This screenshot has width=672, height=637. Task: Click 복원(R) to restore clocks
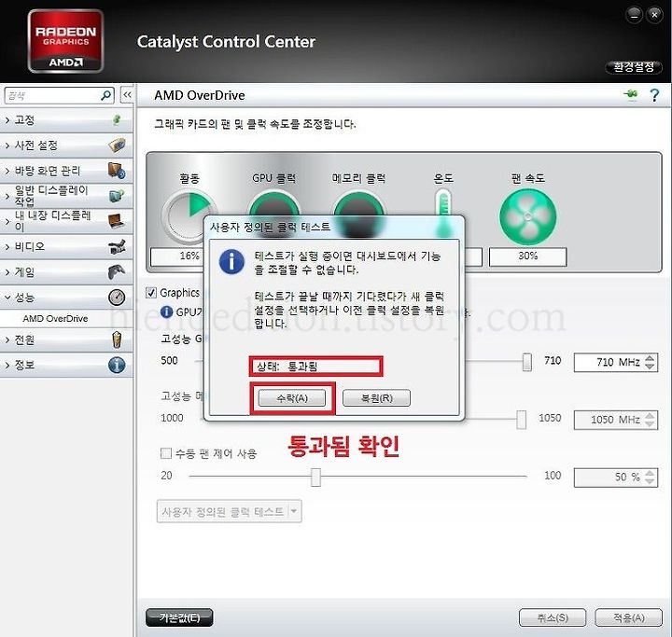pyautogui.click(x=376, y=398)
